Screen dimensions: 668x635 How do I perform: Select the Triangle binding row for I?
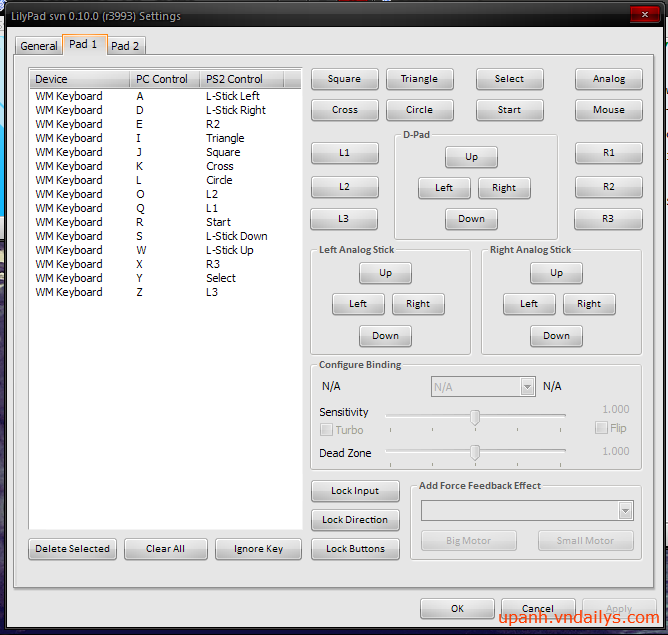click(x=165, y=138)
